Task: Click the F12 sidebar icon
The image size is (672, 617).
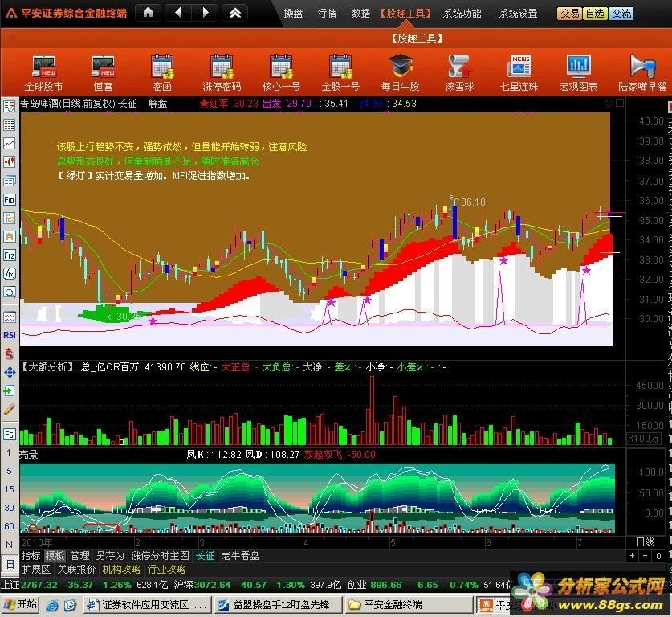Action: click(x=10, y=255)
